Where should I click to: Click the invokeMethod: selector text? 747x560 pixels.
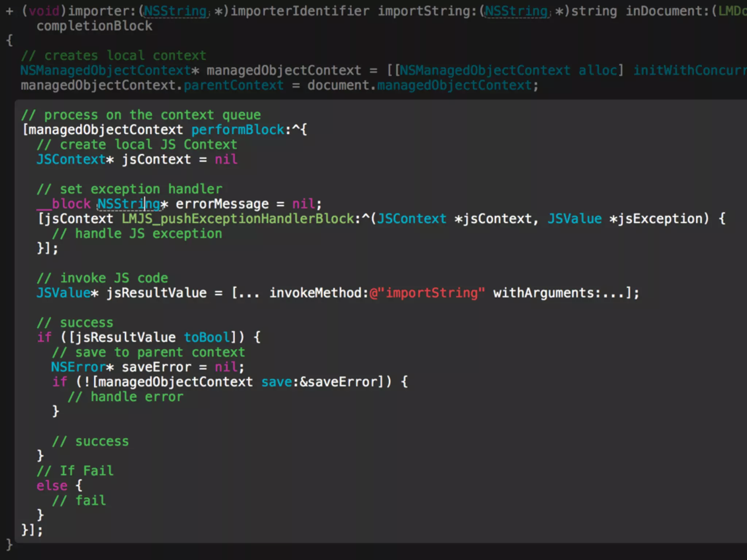point(319,293)
